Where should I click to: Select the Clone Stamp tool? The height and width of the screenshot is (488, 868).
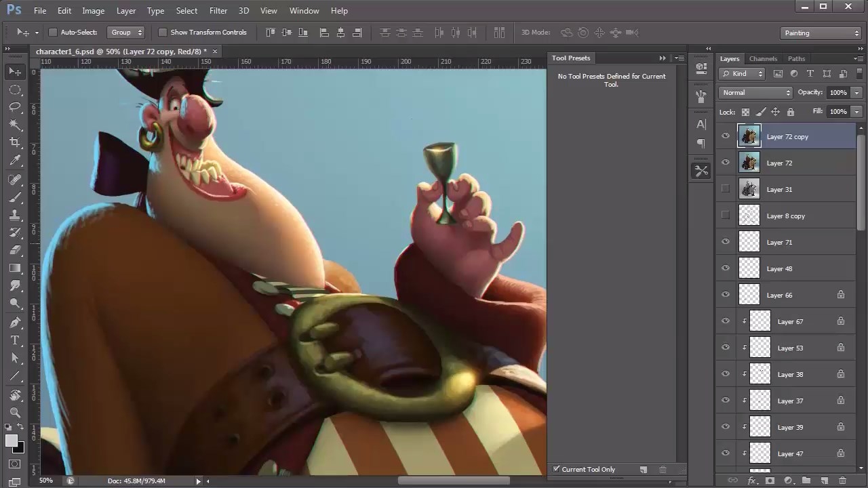coord(15,215)
